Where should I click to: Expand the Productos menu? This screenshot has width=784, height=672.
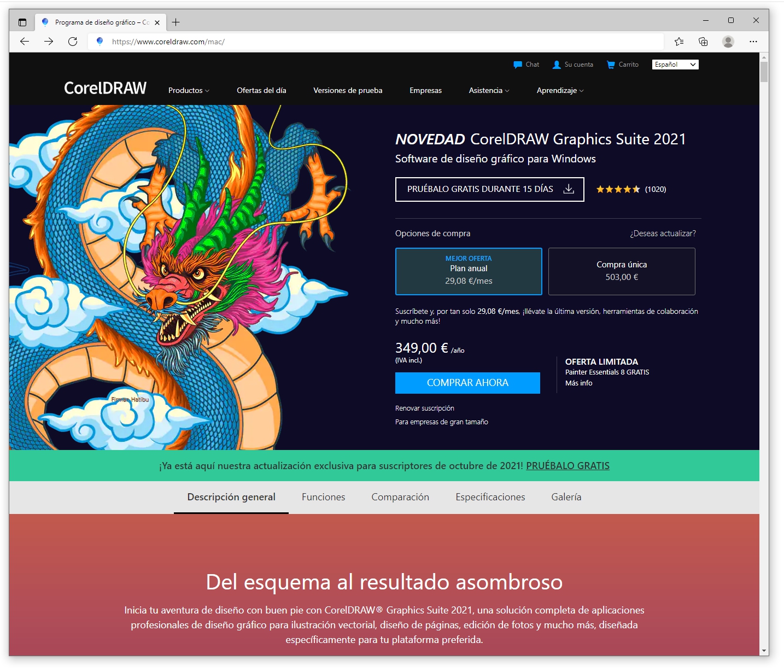(x=189, y=91)
